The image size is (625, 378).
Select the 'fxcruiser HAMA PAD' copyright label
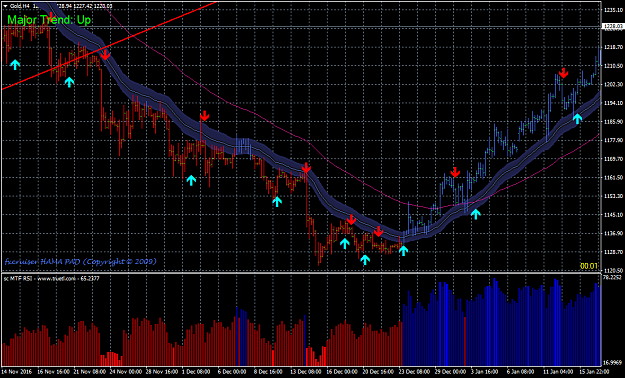coord(81,262)
